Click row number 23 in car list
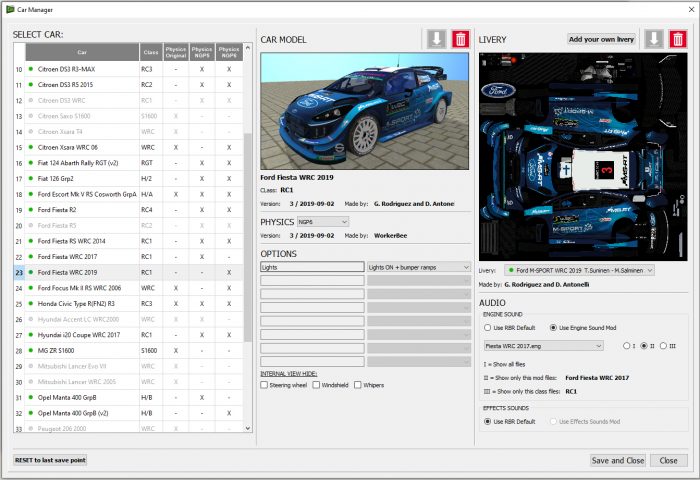Viewport: 700px width, 480px height. tap(19, 272)
